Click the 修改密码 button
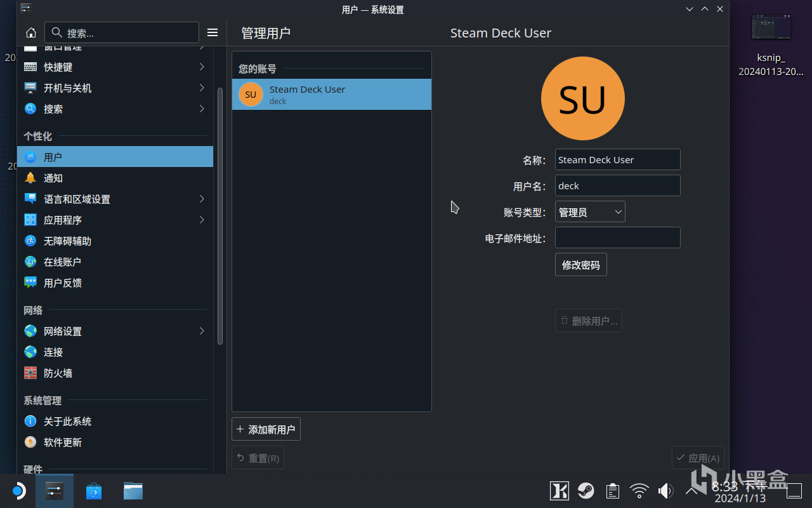 point(581,265)
